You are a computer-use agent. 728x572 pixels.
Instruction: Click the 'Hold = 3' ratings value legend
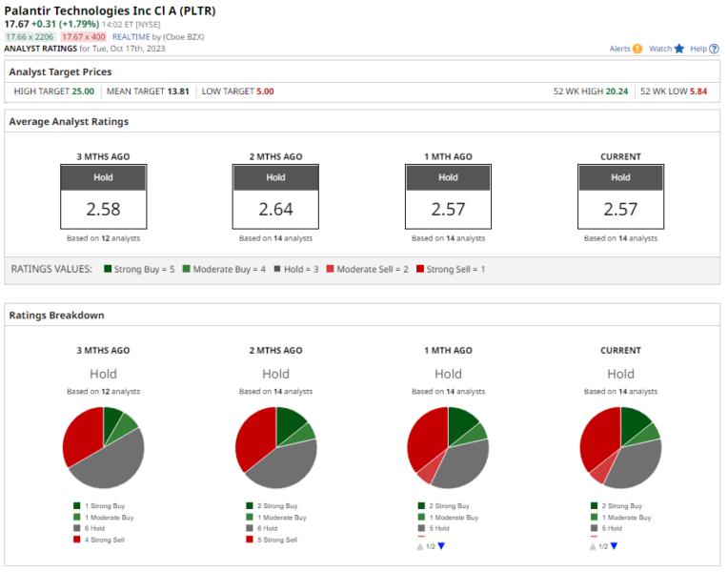pyautogui.click(x=296, y=269)
